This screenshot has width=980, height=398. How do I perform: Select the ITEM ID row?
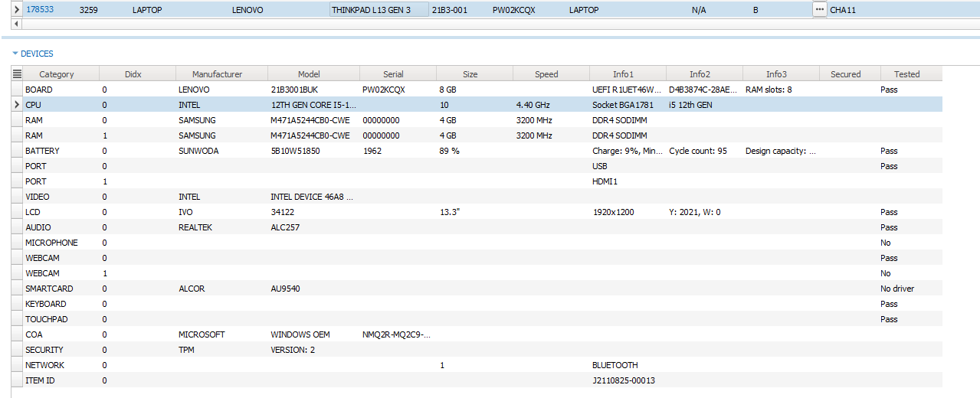click(477, 380)
